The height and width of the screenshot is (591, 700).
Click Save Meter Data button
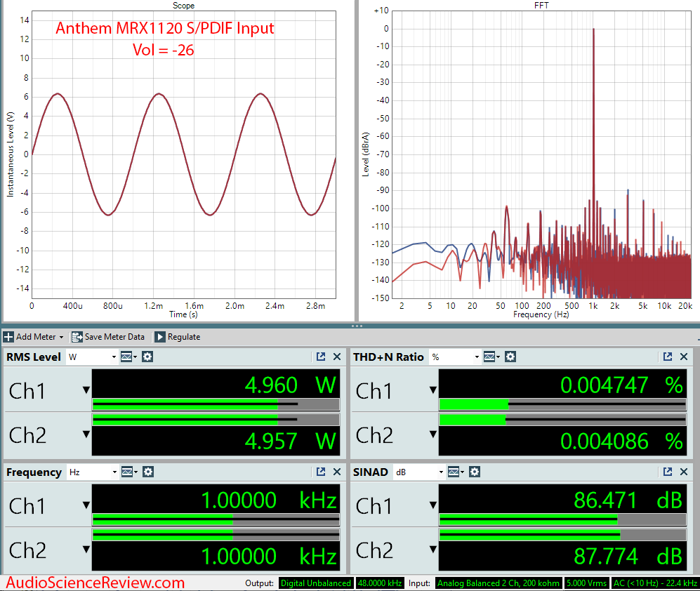pos(108,337)
